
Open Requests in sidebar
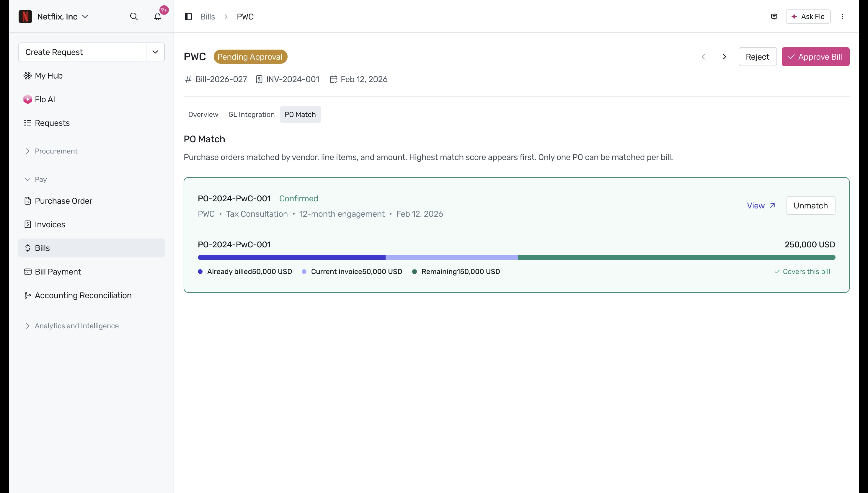pos(92,123)
